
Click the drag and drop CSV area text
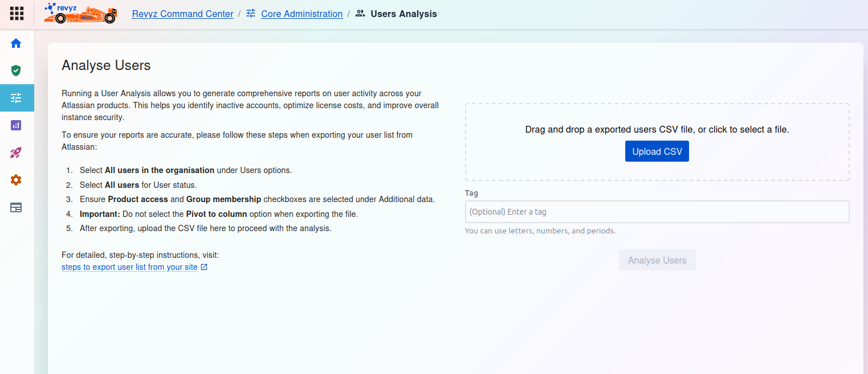point(657,129)
